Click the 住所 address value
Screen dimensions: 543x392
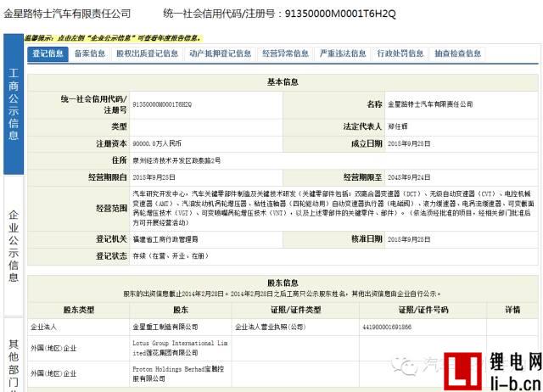click(x=176, y=160)
